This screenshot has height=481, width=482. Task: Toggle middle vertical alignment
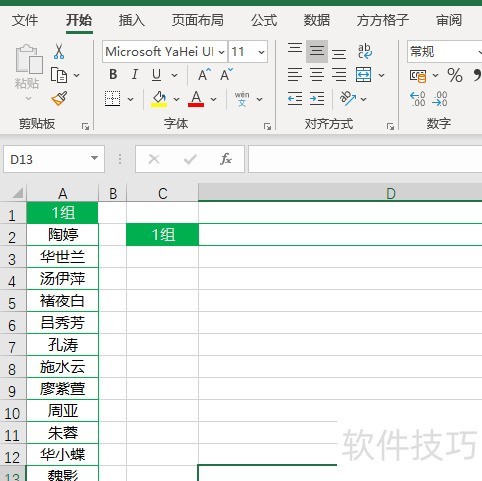[317, 51]
